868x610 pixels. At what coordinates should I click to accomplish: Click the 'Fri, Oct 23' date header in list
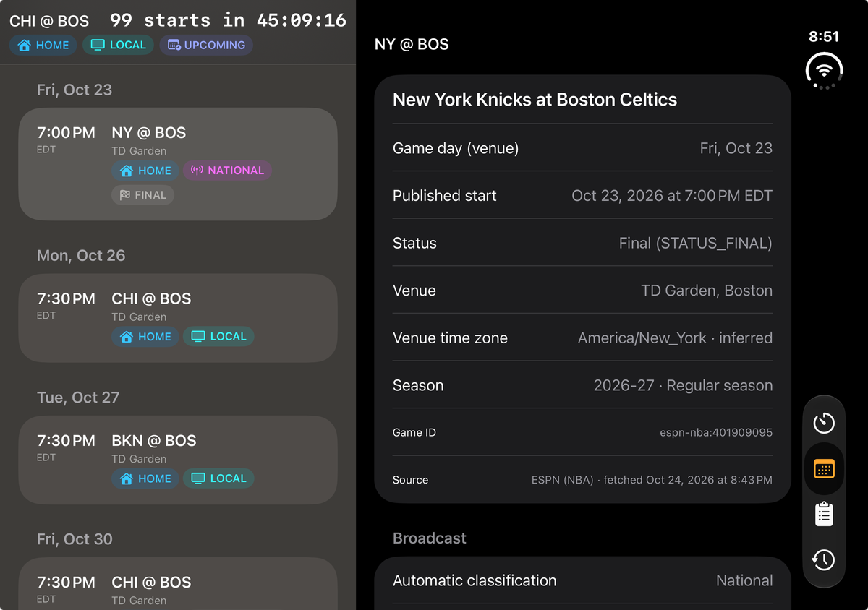pos(75,90)
